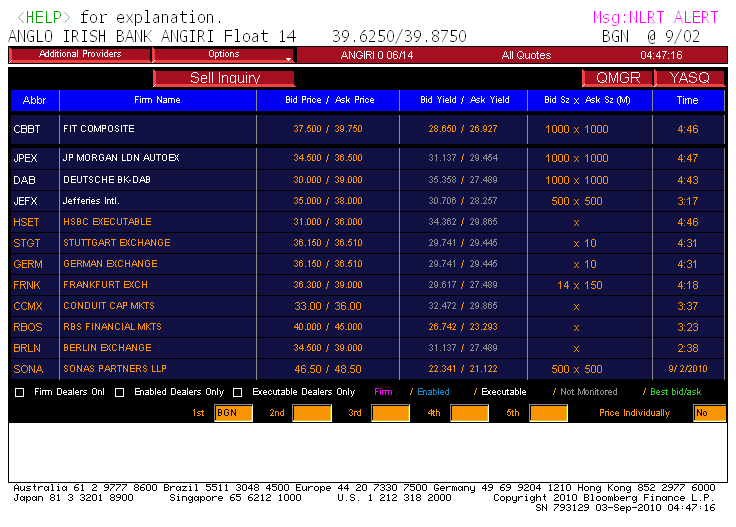The height and width of the screenshot is (527, 736).
Task: Select the ANGIRI 0 06/14 tab
Action: (x=376, y=56)
